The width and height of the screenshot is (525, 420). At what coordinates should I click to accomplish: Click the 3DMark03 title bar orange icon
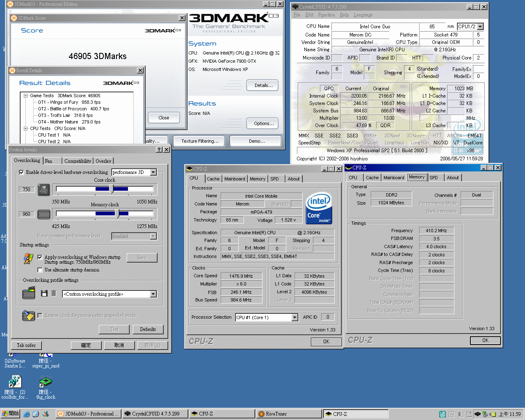point(10,4)
